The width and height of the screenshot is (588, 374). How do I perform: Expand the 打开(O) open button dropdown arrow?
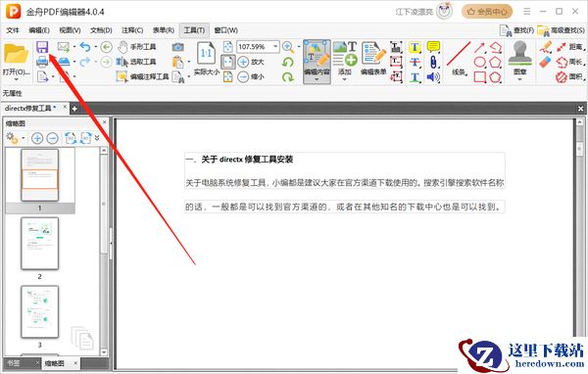pyautogui.click(x=16, y=79)
